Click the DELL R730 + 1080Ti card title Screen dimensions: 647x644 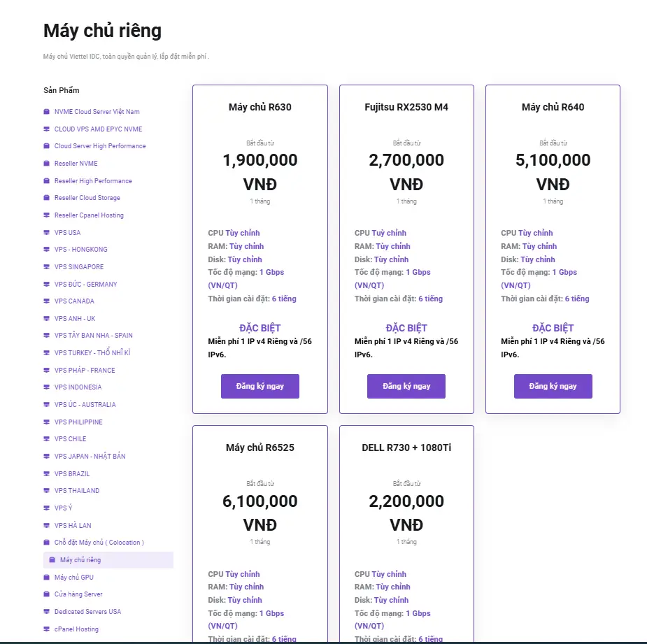tap(406, 448)
